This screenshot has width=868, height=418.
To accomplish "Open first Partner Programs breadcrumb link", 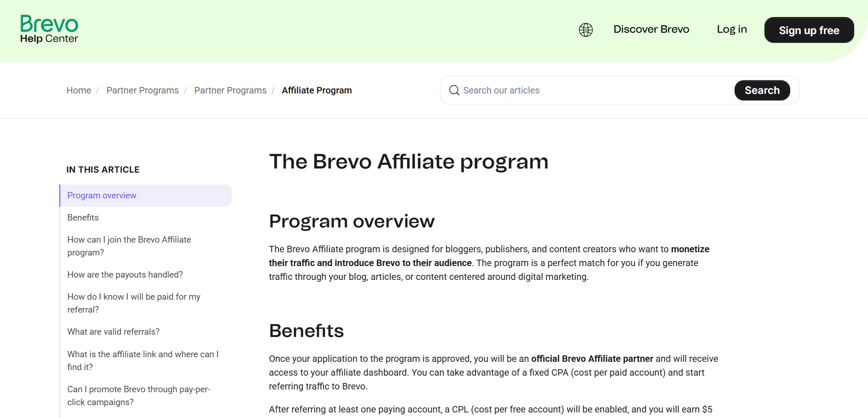I will 142,90.
